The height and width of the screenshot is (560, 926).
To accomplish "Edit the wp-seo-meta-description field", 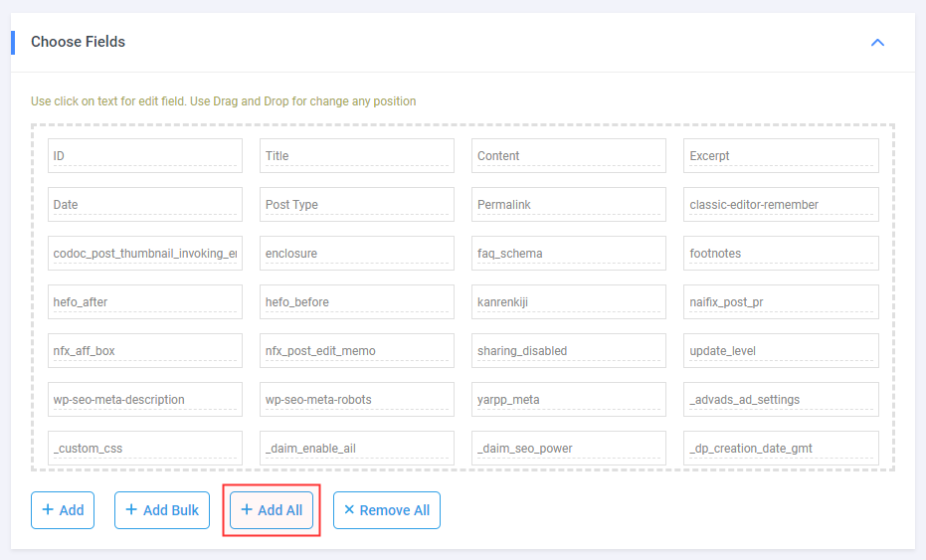I will [x=145, y=399].
